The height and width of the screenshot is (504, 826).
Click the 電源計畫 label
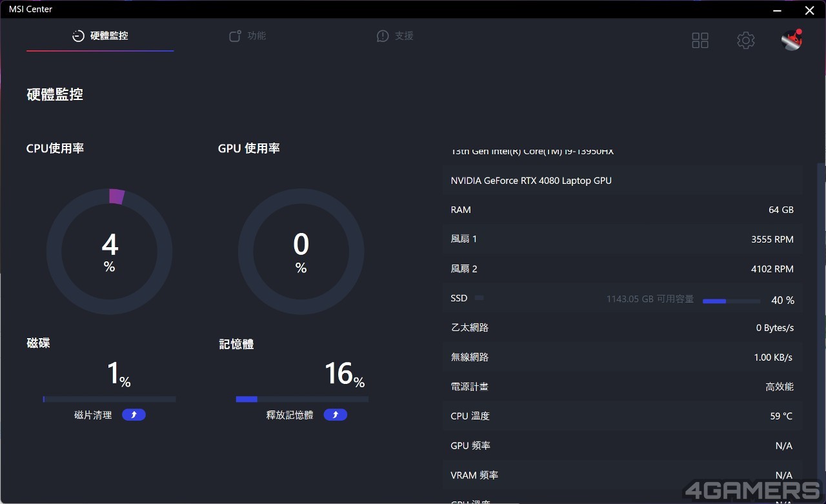click(469, 387)
